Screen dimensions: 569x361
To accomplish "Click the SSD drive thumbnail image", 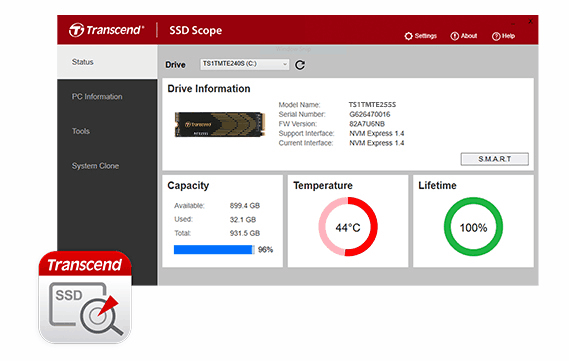I will (x=220, y=124).
